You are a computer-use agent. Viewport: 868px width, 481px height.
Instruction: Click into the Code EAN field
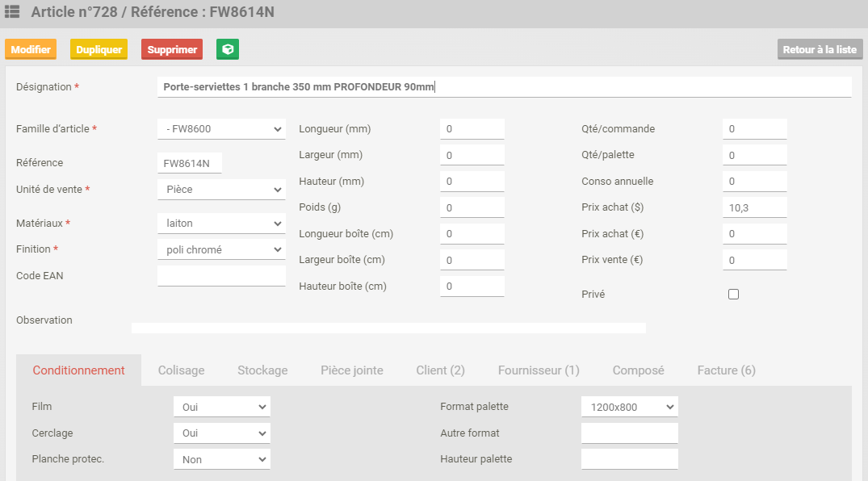pyautogui.click(x=221, y=276)
